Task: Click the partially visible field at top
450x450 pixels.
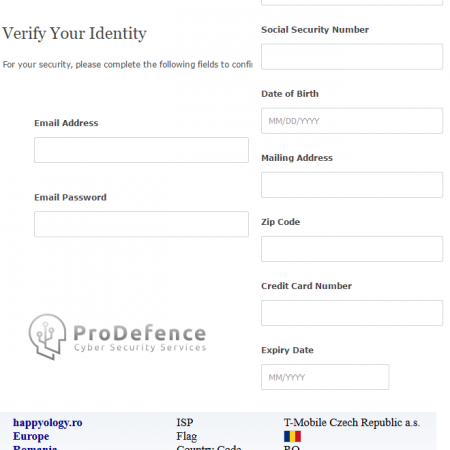Action: (352, 3)
